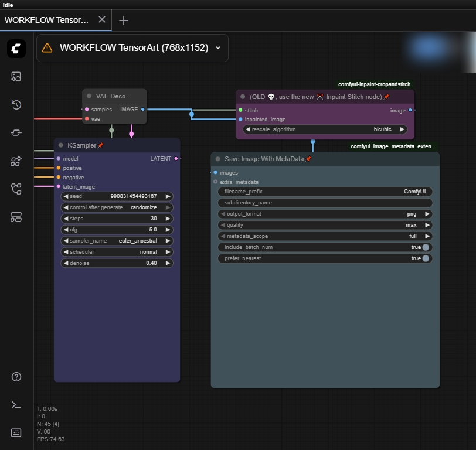Viewport: 476px width, 450px height.
Task: Open the sampler_name selector showing euler_ancestral
Action: 117,240
